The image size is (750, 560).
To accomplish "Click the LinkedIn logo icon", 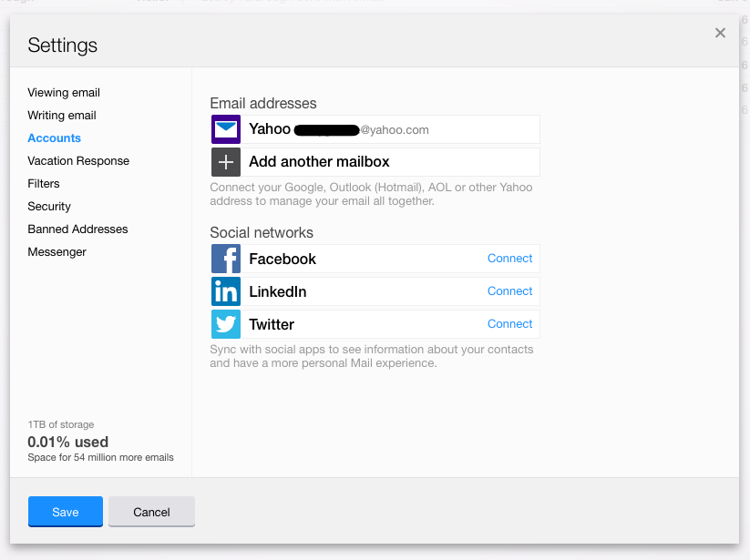I will [226, 291].
